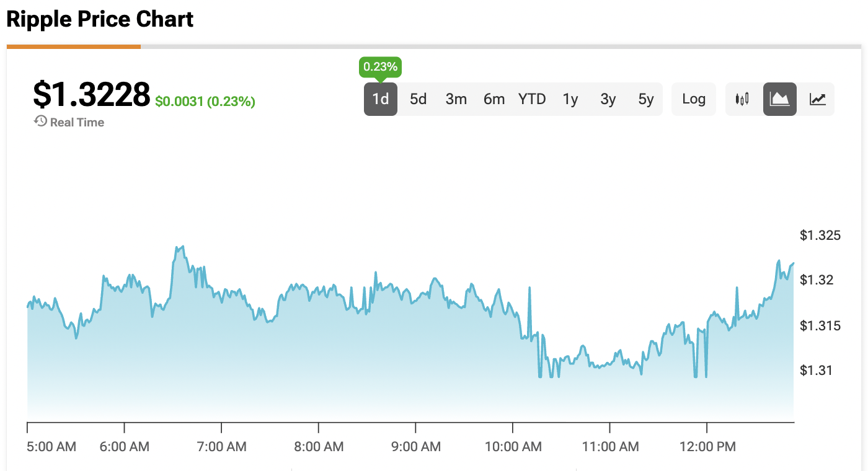Select the area chart view icon
This screenshot has height=471, width=868.
[x=780, y=99]
